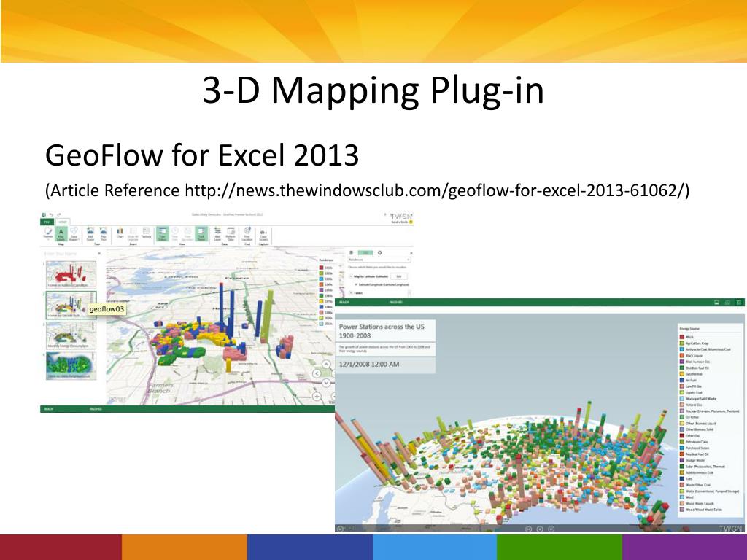The width and height of the screenshot is (747, 560).
Task: Toggle the Tour Editor view button
Action: [x=163, y=233]
